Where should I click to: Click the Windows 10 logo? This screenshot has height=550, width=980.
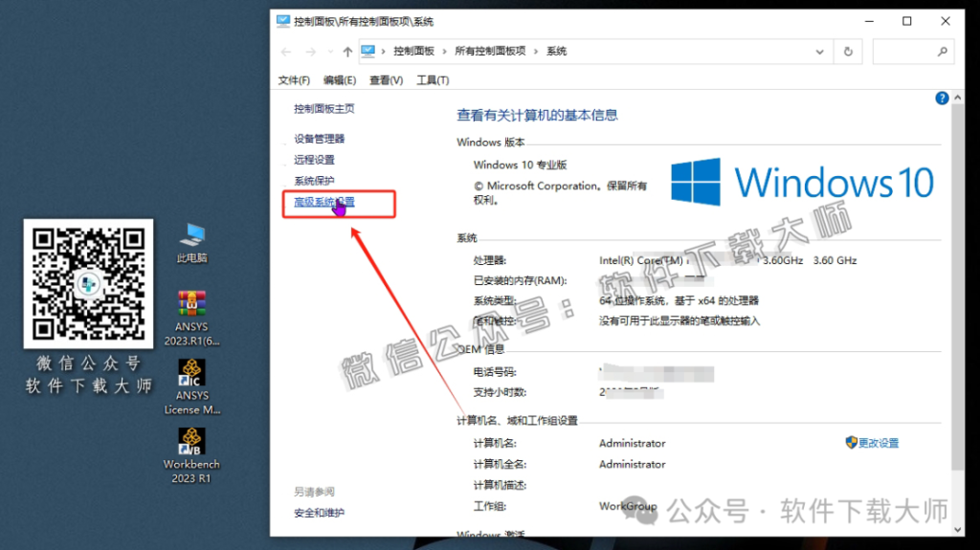click(803, 182)
